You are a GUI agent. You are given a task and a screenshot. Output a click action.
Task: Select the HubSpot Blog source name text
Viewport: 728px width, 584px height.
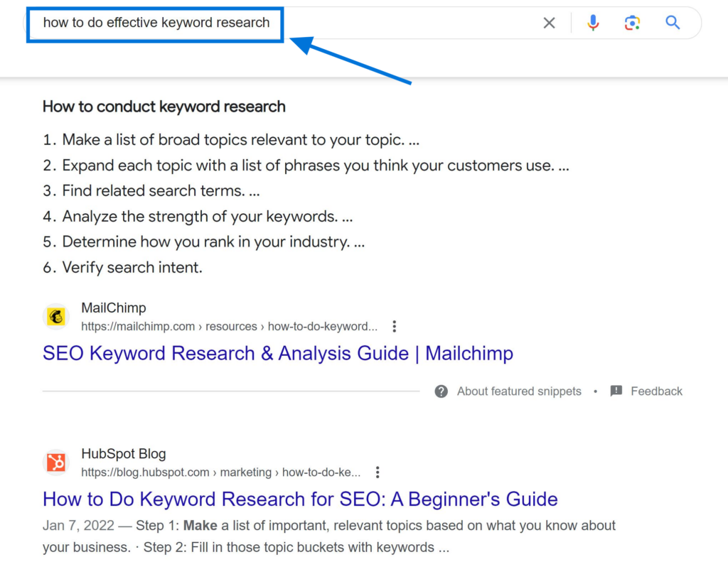click(x=124, y=453)
